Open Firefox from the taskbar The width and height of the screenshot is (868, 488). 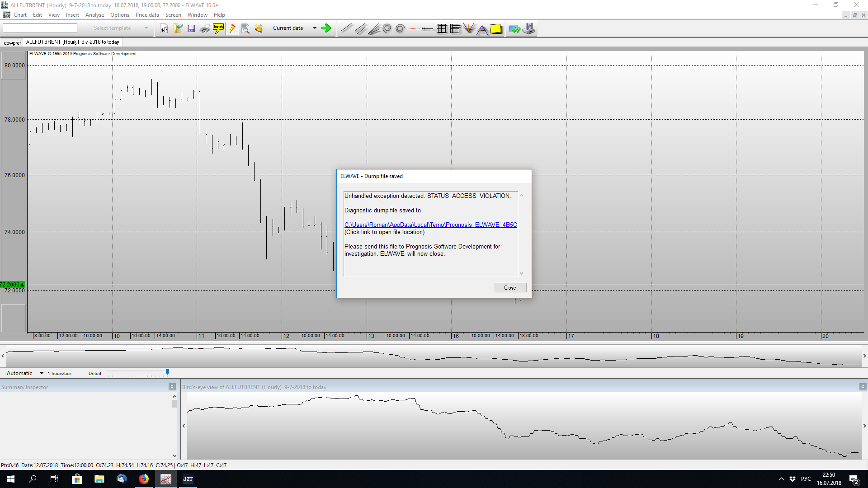pyautogui.click(x=144, y=479)
